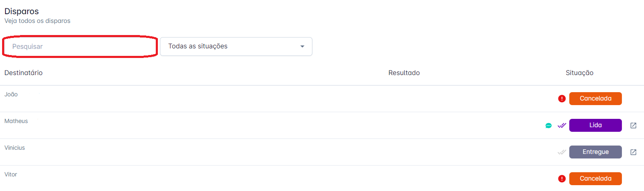This screenshot has height=191, width=644.
Task: Click the Cancelada badge for Vitor
Action: pyautogui.click(x=595, y=179)
